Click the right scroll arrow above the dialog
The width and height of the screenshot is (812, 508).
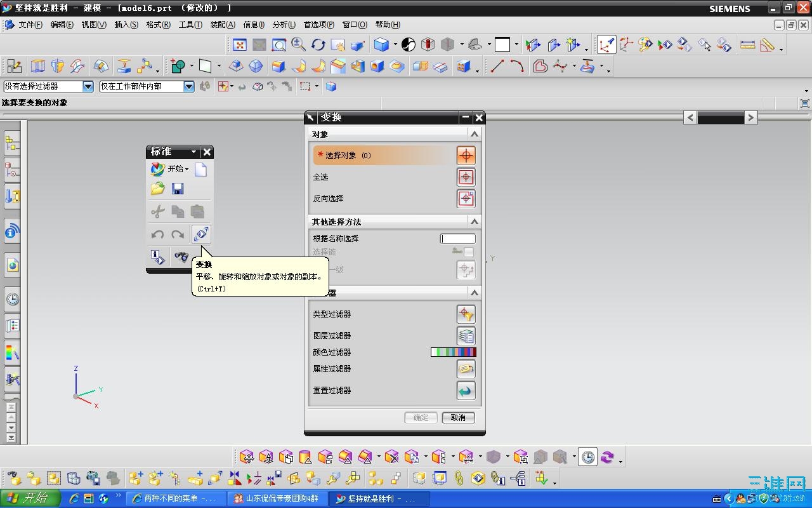[x=751, y=117]
